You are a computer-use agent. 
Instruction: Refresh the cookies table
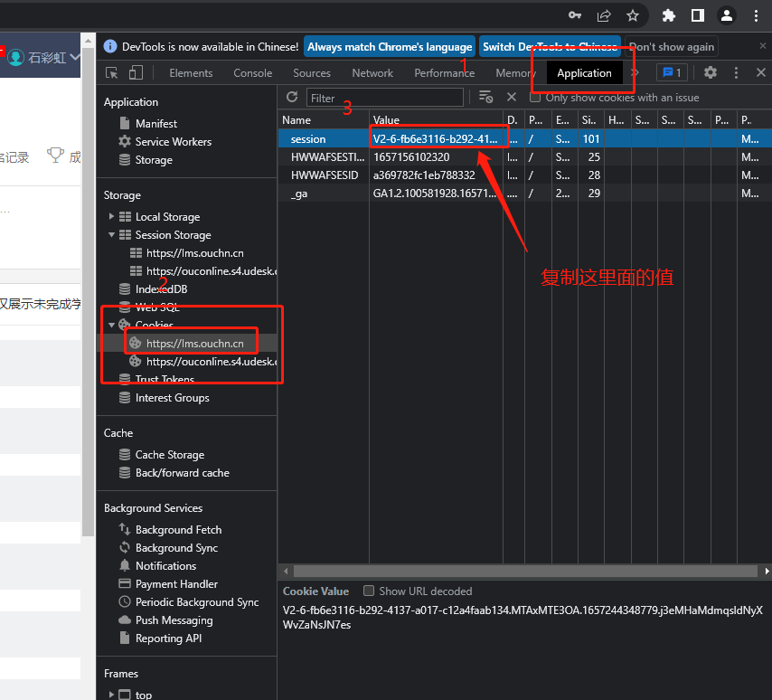coord(292,97)
